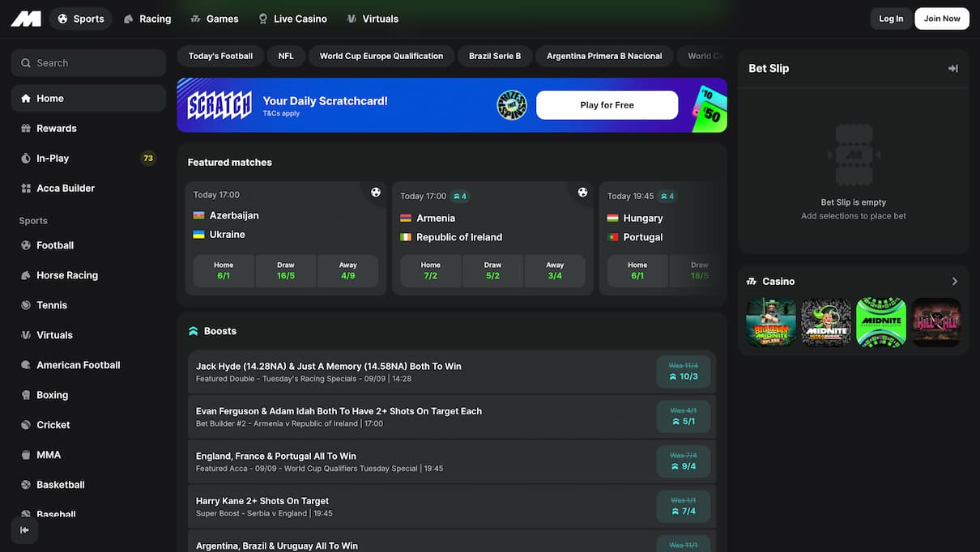Open Rewards in sidebar
This screenshot has width=980, height=552.
[x=88, y=129]
